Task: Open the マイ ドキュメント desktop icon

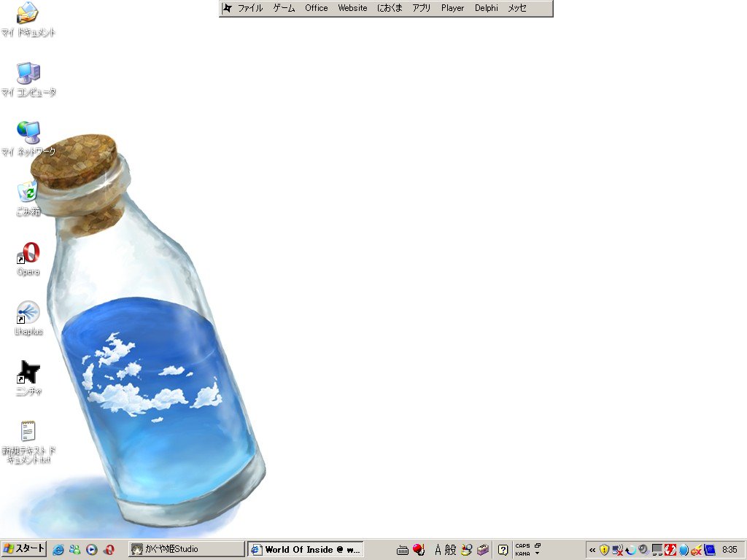Action: click(28, 19)
